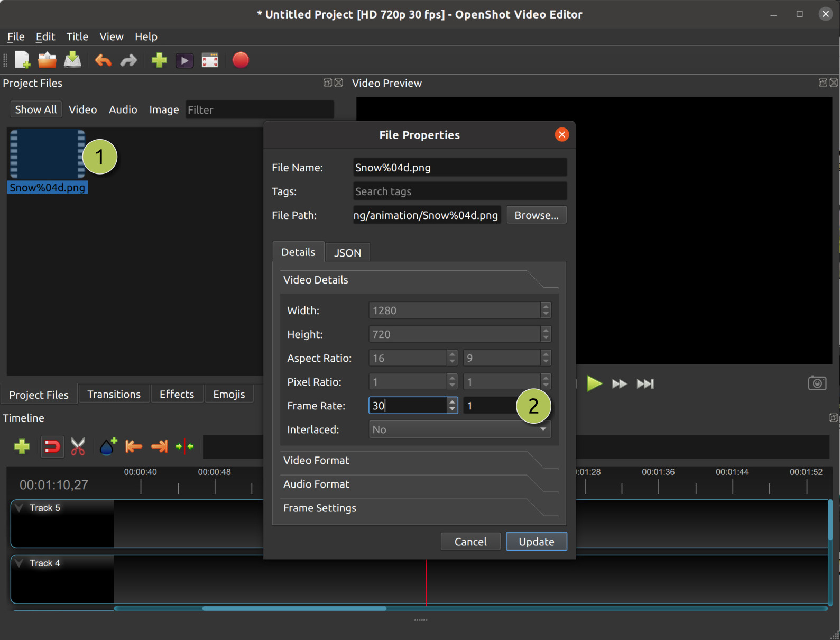Jump to previous marker arrow icon
This screenshot has height=640, width=840.
(134, 446)
